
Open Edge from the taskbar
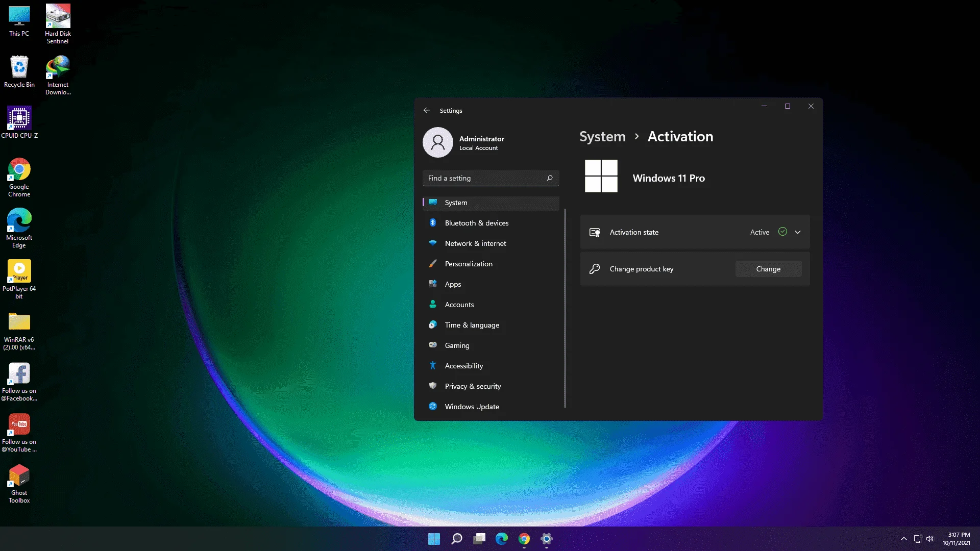(502, 539)
